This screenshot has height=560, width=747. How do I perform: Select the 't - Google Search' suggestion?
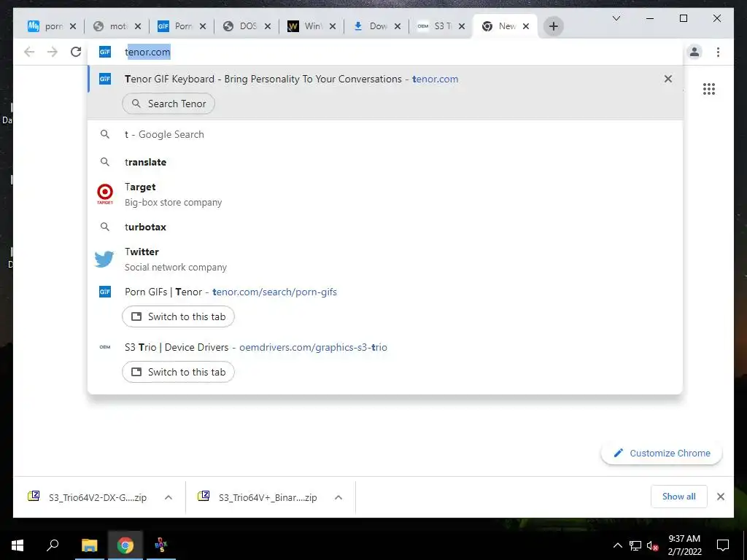pyautogui.click(x=385, y=135)
